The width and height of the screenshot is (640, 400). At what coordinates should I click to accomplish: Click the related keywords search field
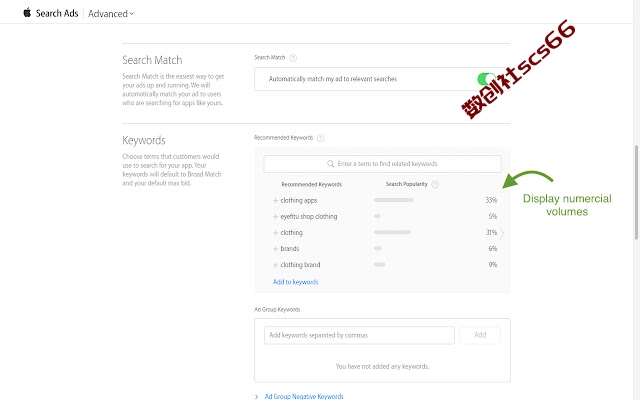click(x=382, y=164)
